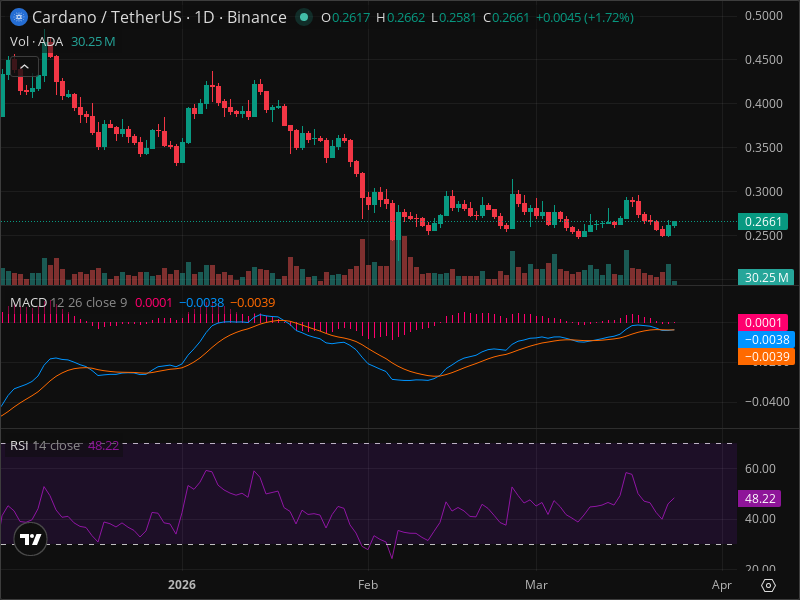Click the 0.3500 price scale label
The width and height of the screenshot is (800, 600).
click(x=763, y=147)
